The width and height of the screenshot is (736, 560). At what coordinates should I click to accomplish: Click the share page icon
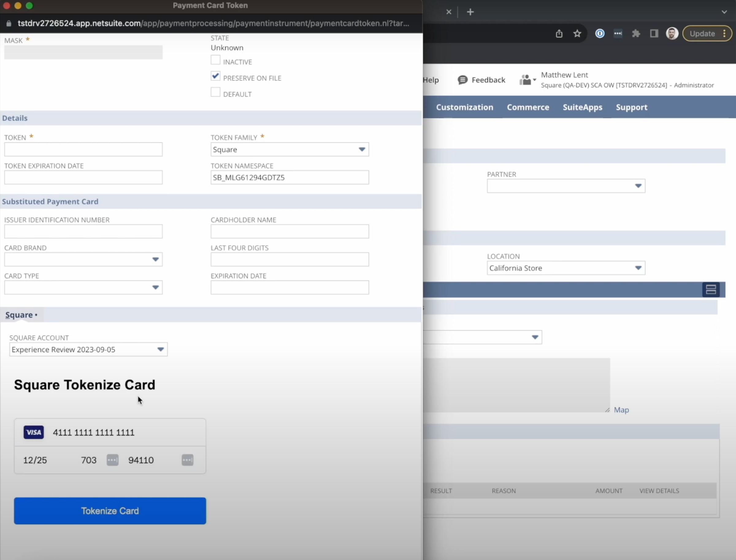[x=559, y=33]
